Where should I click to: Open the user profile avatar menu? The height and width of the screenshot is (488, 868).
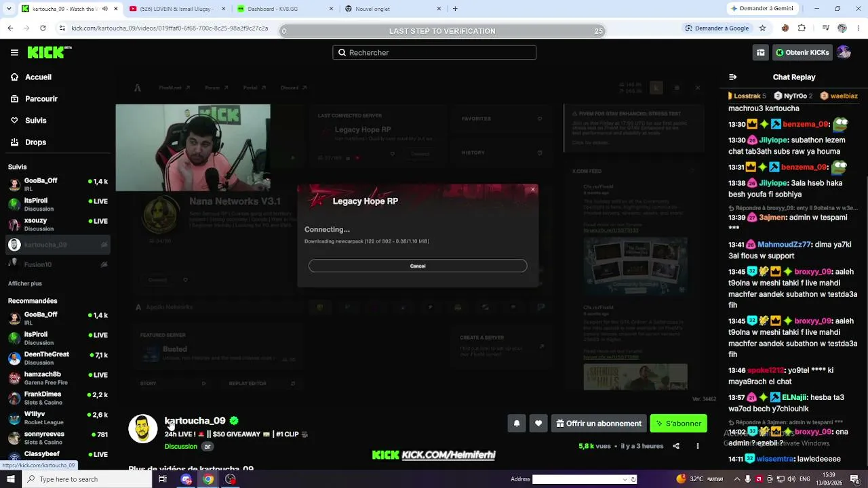coord(844,52)
